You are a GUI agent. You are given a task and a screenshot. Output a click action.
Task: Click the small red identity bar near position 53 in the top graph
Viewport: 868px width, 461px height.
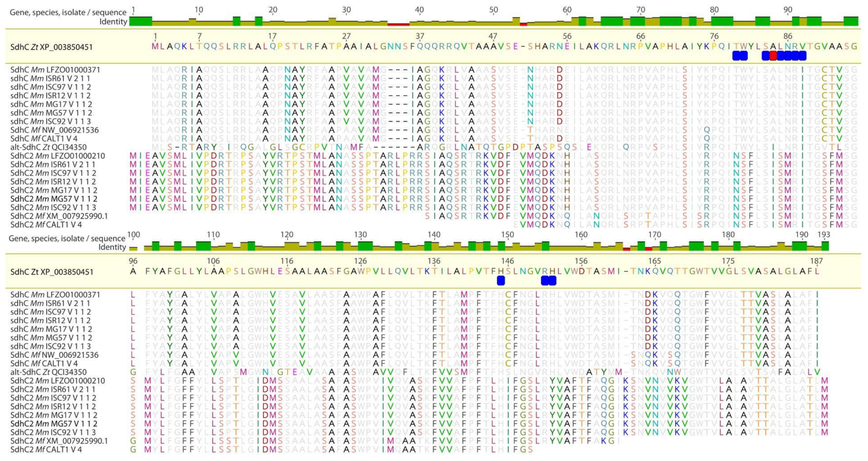(x=523, y=24)
